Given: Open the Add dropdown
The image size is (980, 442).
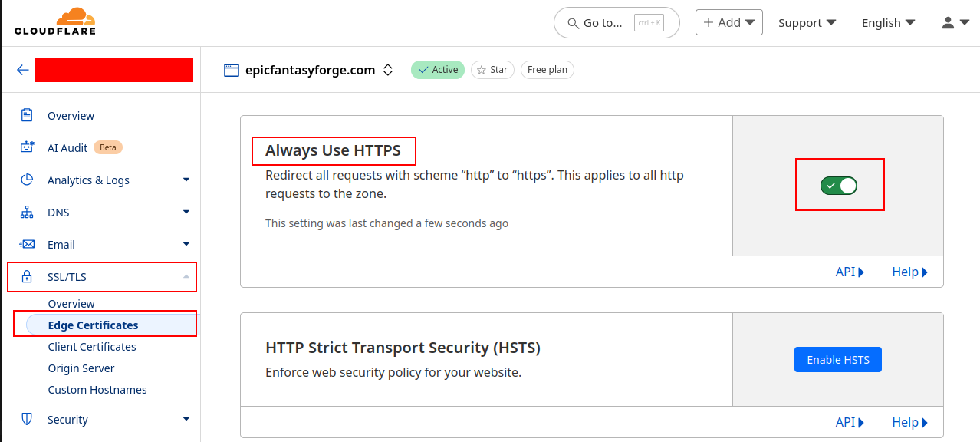Looking at the screenshot, I should (729, 22).
